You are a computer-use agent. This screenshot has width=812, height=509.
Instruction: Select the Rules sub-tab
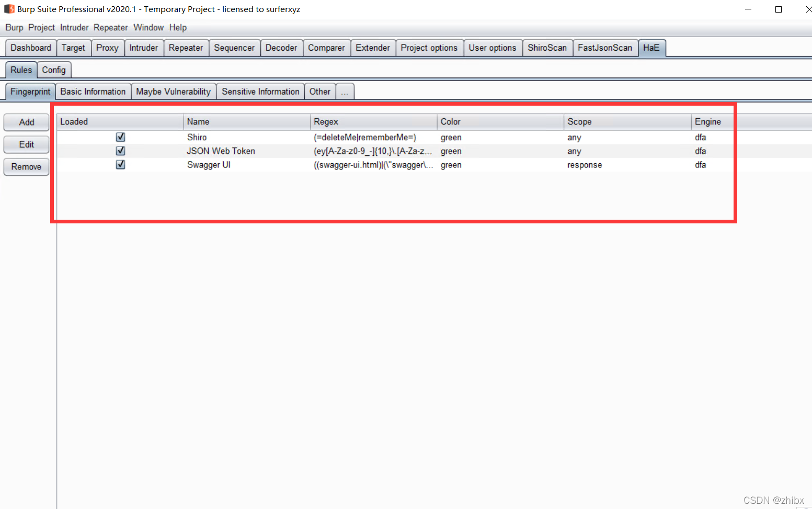click(21, 70)
